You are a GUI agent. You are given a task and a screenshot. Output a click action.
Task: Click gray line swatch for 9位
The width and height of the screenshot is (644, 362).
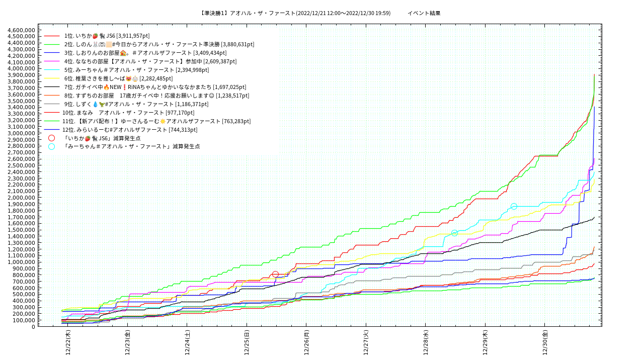(51, 104)
